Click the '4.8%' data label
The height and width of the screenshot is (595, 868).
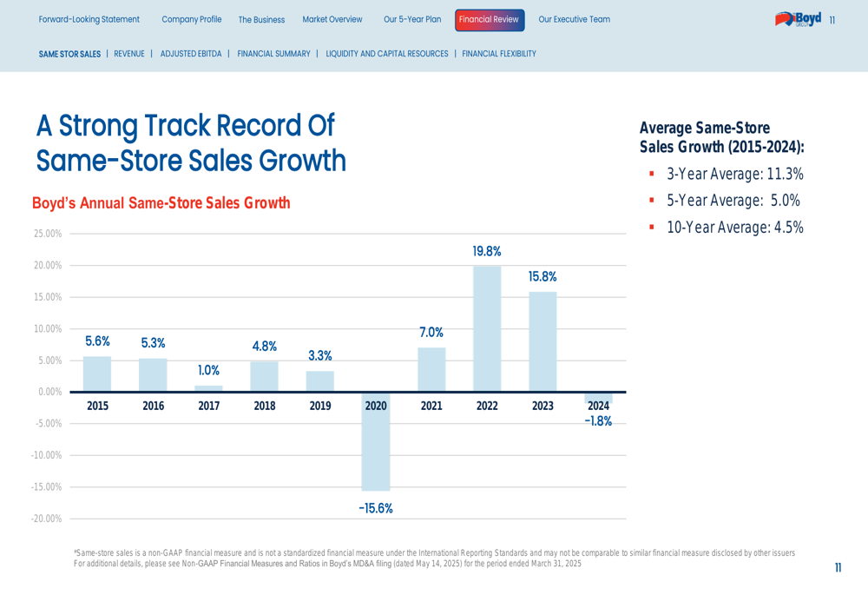point(264,347)
